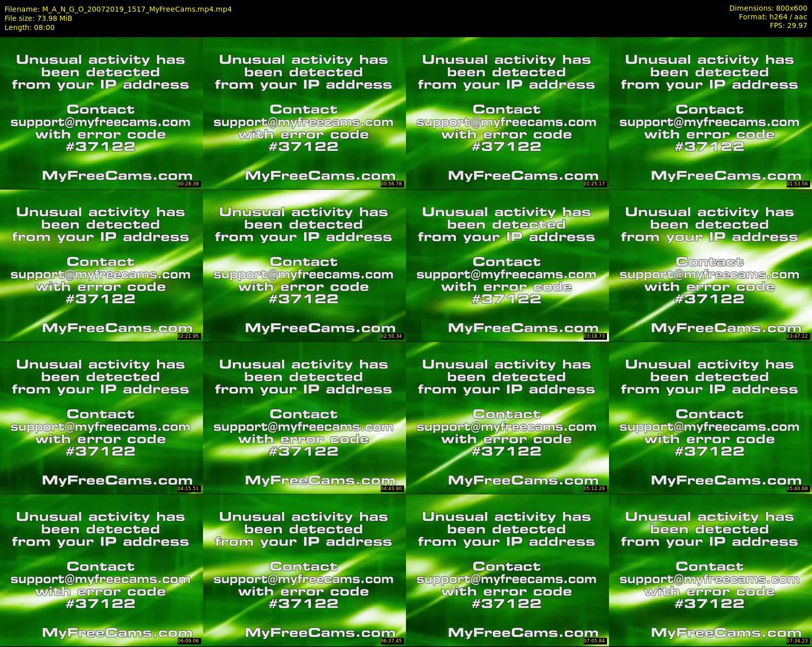The height and width of the screenshot is (647, 812).
Task: Click the 'Length: 08:00' text
Action: [29, 27]
